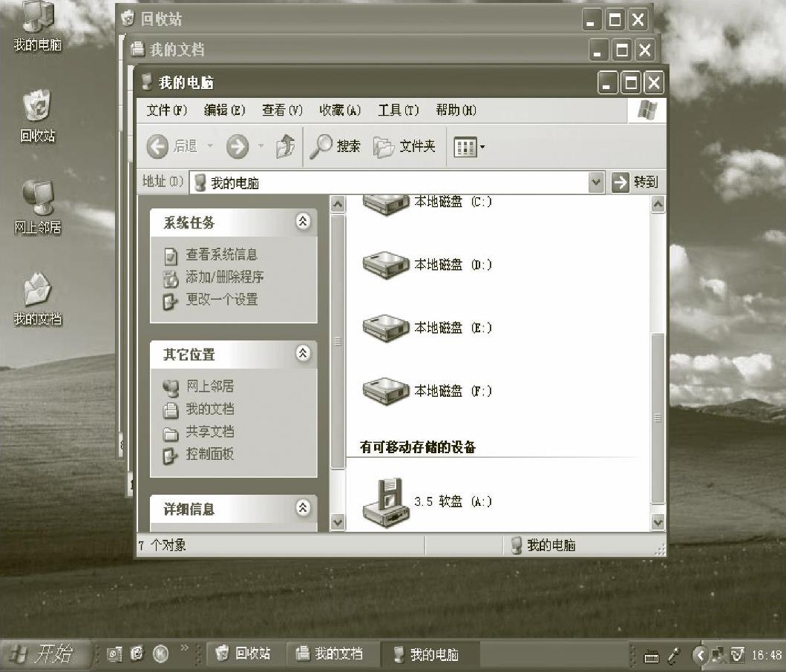786x672 pixels.
Task: Click the Forward green arrow icon
Action: click(x=237, y=147)
